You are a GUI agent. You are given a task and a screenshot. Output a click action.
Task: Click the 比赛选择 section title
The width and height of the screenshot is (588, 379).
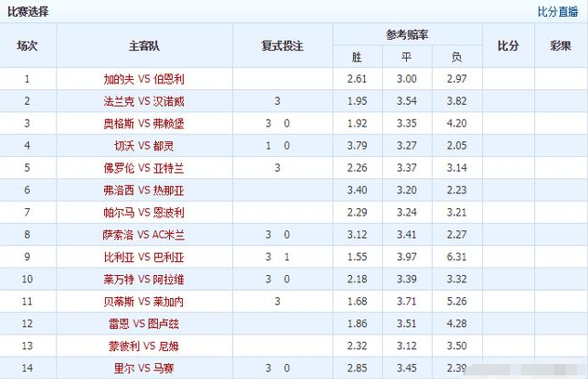28,12
